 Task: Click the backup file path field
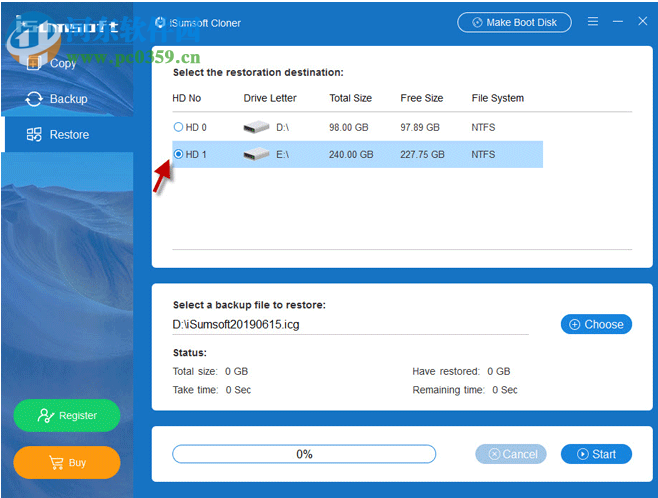pyautogui.click(x=350, y=325)
